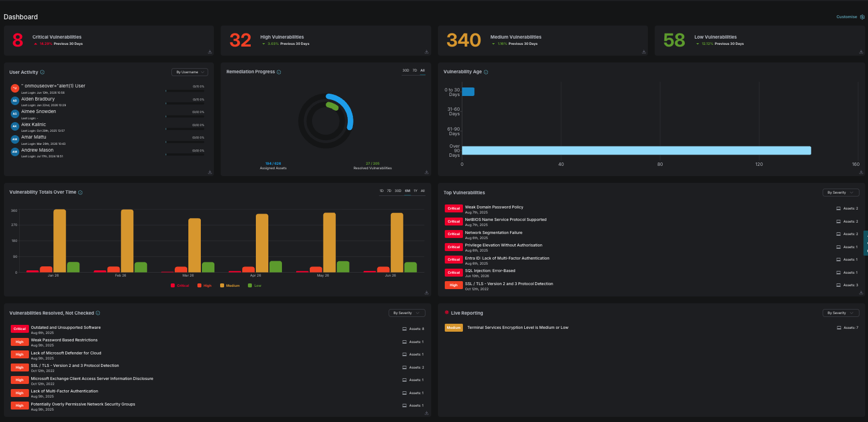Click the Customise gear icon
The image size is (868, 422).
(862, 17)
